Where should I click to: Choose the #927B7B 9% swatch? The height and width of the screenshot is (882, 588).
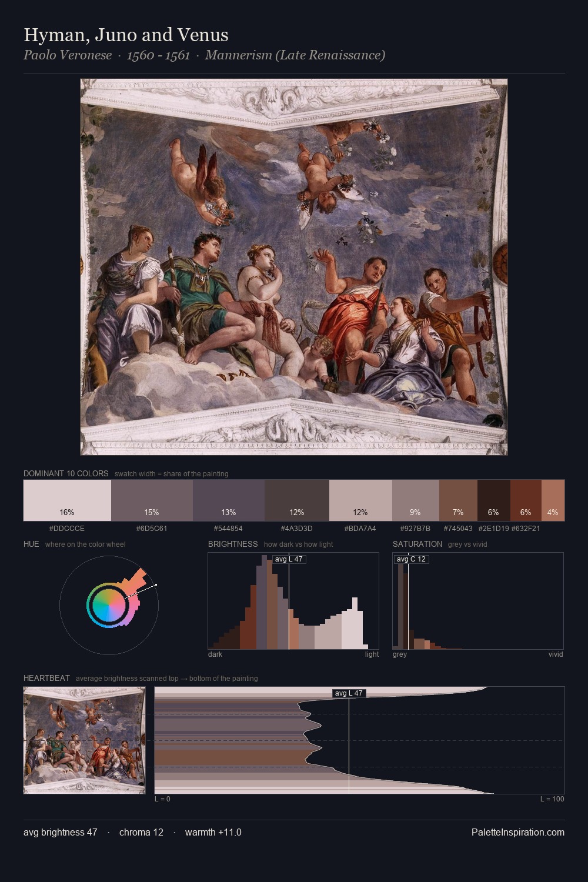416,500
